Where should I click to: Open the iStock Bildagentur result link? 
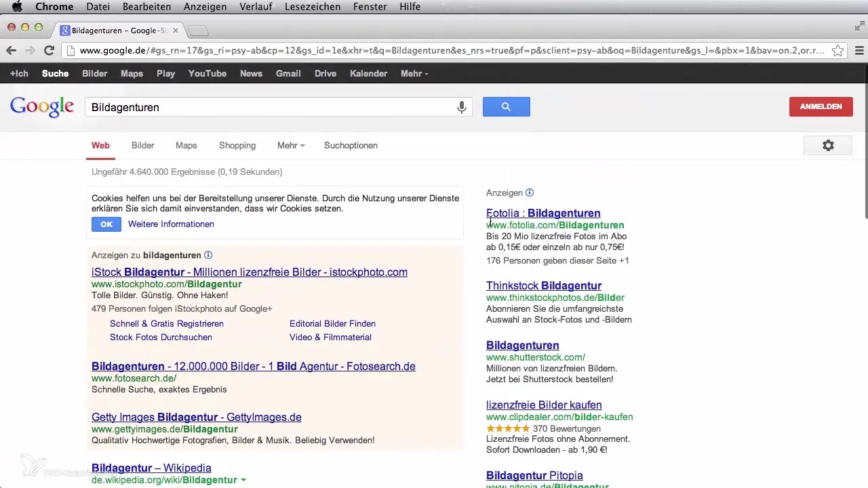pyautogui.click(x=250, y=272)
